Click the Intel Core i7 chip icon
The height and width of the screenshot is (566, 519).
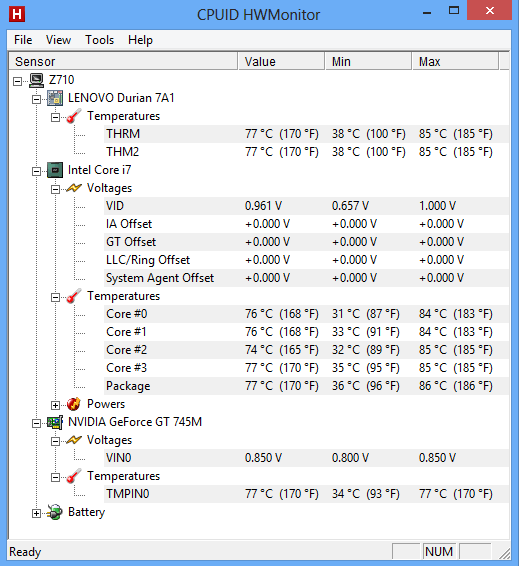[55, 170]
